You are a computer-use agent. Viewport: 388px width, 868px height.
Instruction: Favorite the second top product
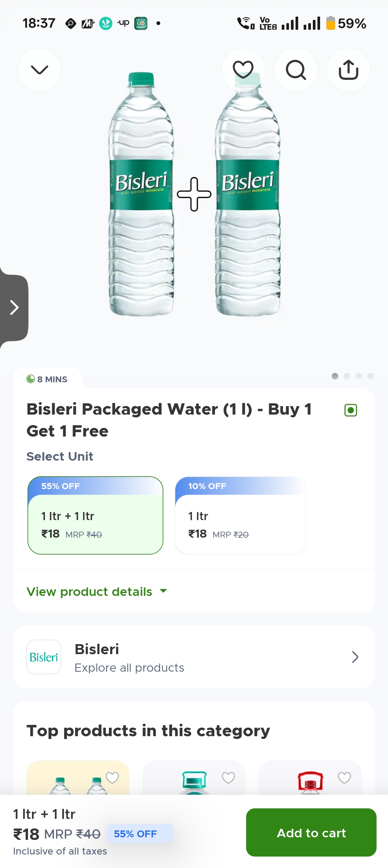tap(228, 778)
